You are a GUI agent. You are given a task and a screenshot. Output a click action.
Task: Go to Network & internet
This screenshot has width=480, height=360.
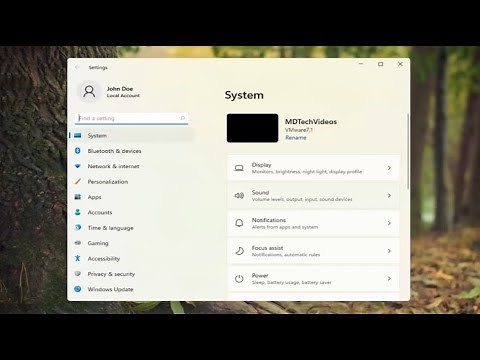click(131, 166)
